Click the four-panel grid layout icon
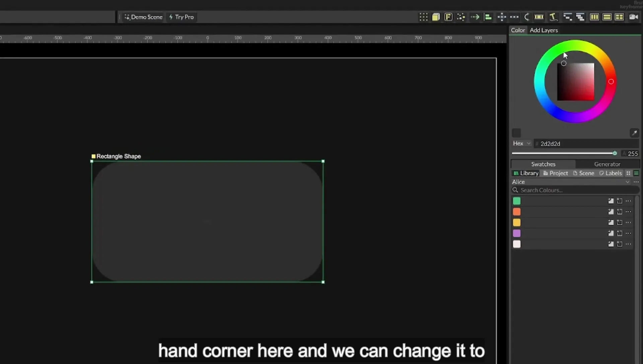Viewport: 643px width, 364px height. pyautogui.click(x=619, y=17)
